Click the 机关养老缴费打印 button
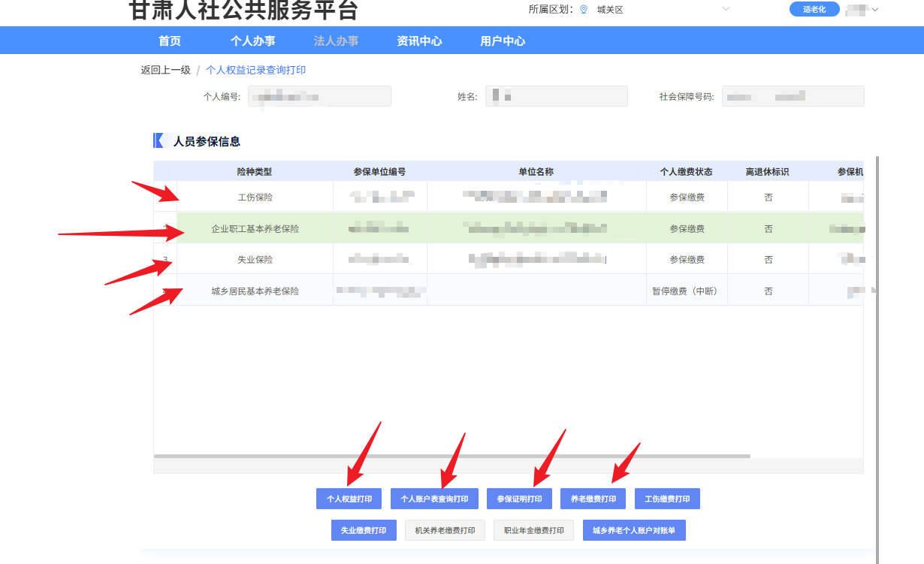924x564 pixels. [x=445, y=530]
